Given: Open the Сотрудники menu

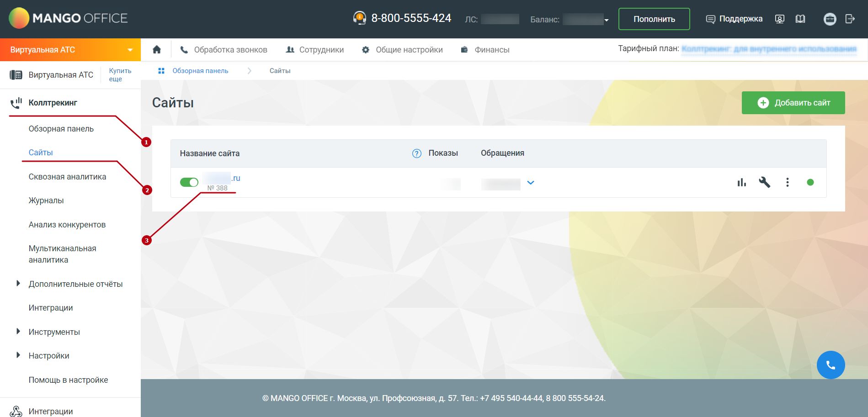Looking at the screenshot, I should 321,49.
